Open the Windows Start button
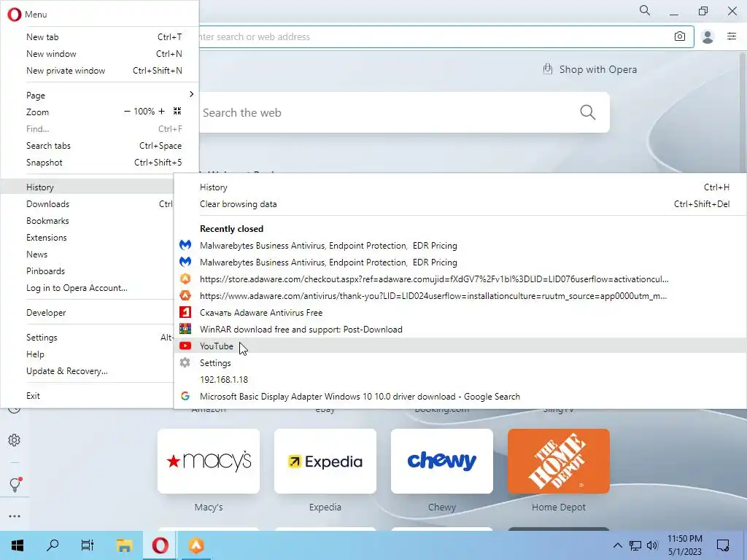This screenshot has height=560, width=747. coord(18,545)
